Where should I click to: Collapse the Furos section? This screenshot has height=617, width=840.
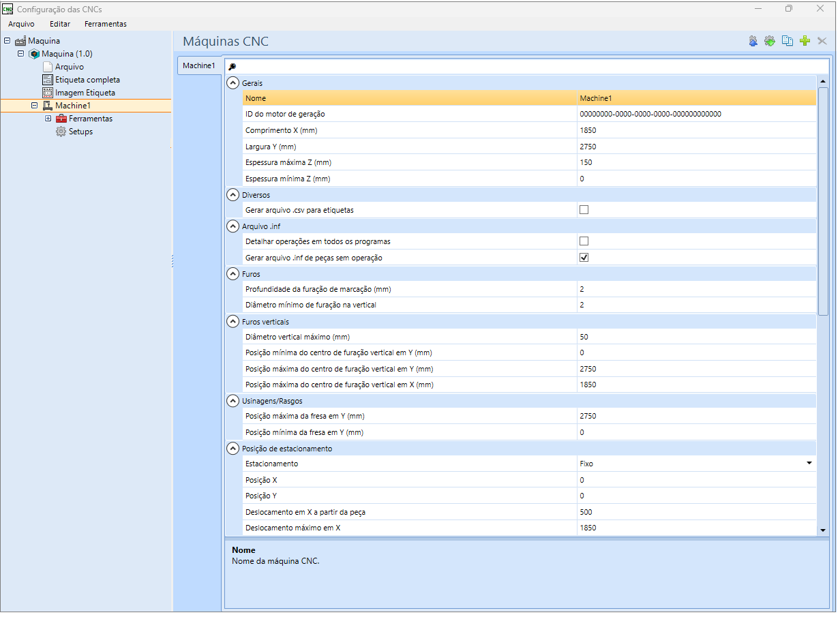click(x=233, y=274)
